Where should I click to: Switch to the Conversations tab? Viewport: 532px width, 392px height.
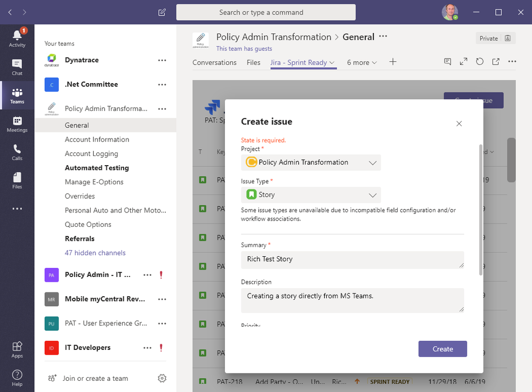click(214, 62)
